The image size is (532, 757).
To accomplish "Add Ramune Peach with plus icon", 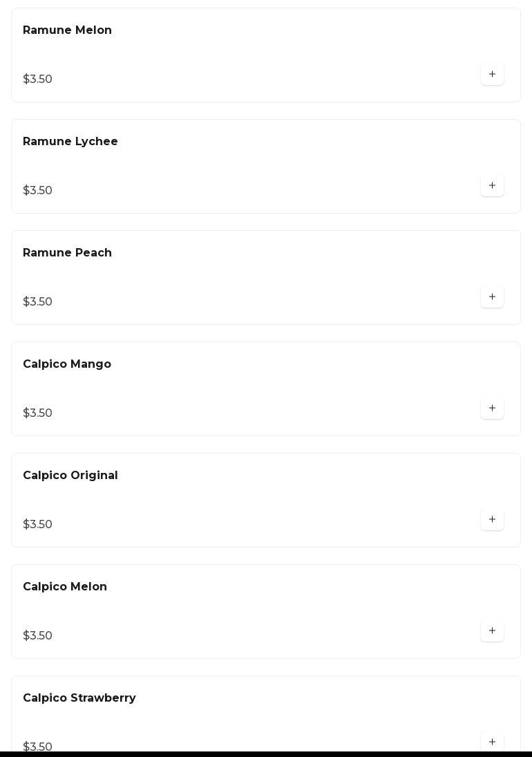I will 492,297.
